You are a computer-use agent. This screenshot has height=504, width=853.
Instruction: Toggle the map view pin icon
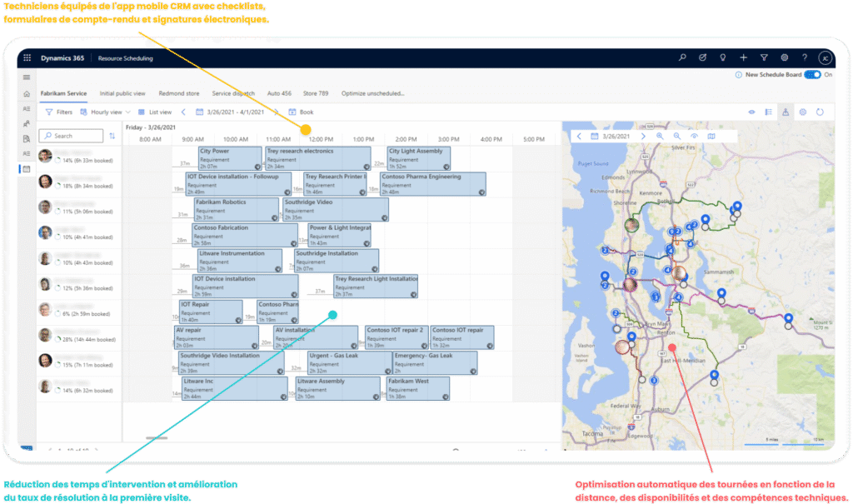pos(786,112)
